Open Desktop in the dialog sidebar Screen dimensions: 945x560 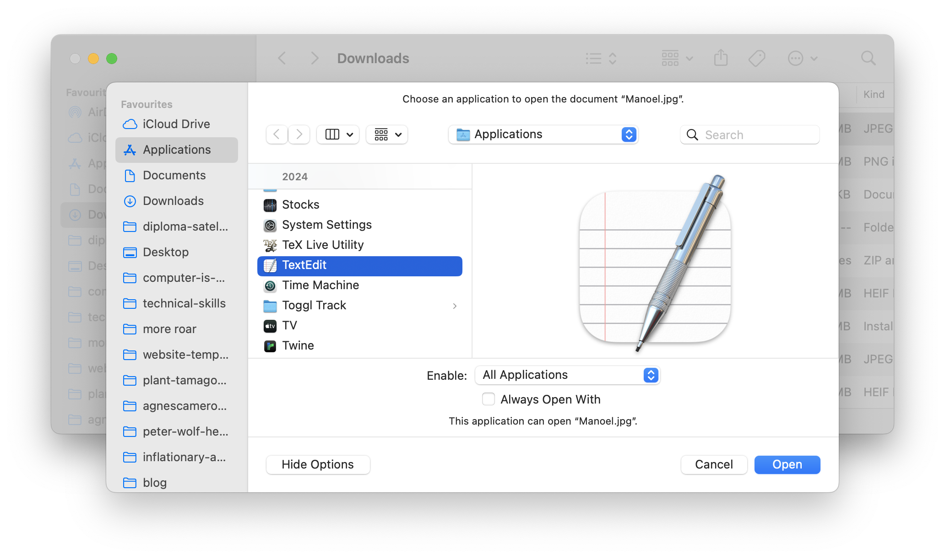tap(177, 252)
